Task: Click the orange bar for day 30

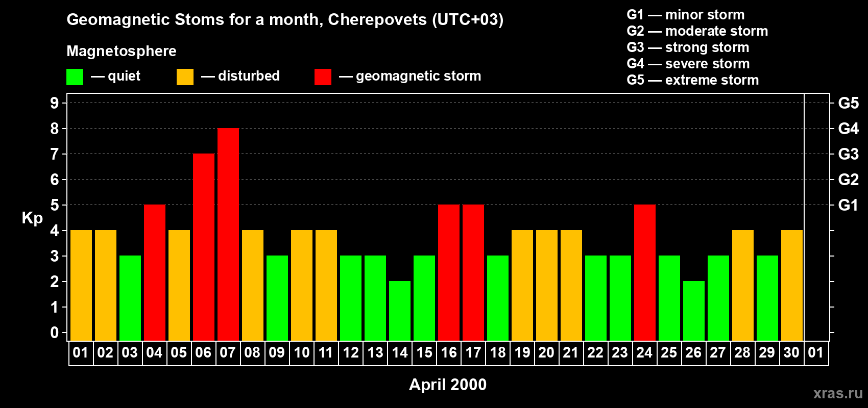Action: click(x=792, y=286)
